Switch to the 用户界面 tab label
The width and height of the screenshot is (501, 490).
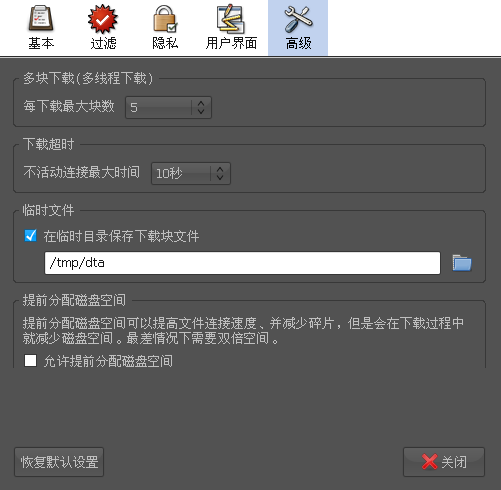231,43
